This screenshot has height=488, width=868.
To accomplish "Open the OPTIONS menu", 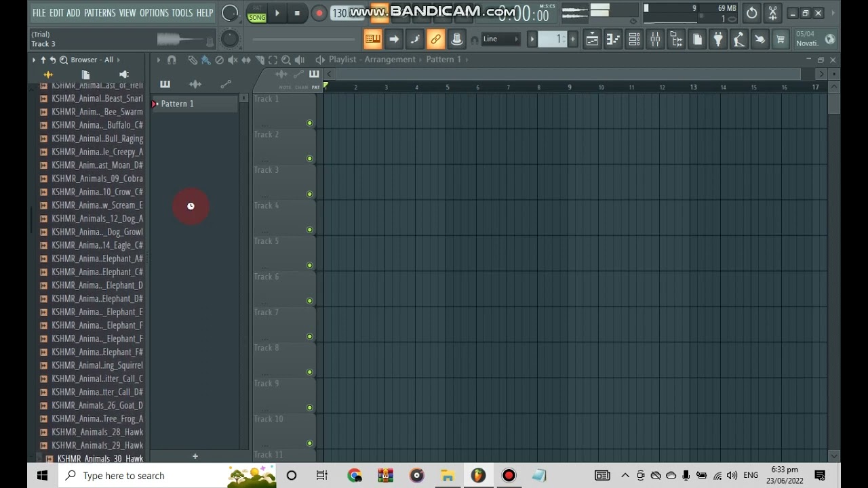I will coord(154,13).
